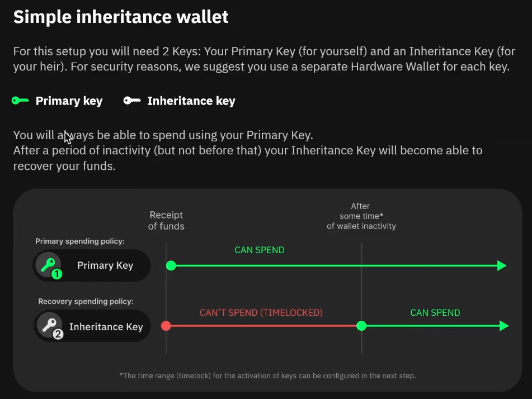Click the "Receipt of funds" column header
Screen dimensions: 532x399
(x=166, y=221)
